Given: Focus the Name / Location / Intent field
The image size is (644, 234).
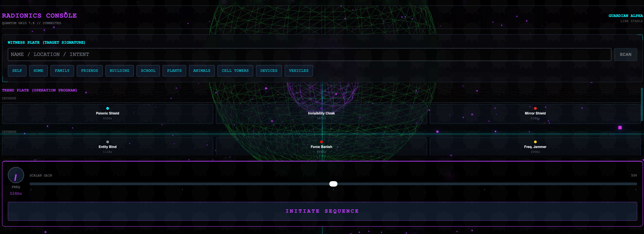Looking at the screenshot, I should (x=309, y=54).
